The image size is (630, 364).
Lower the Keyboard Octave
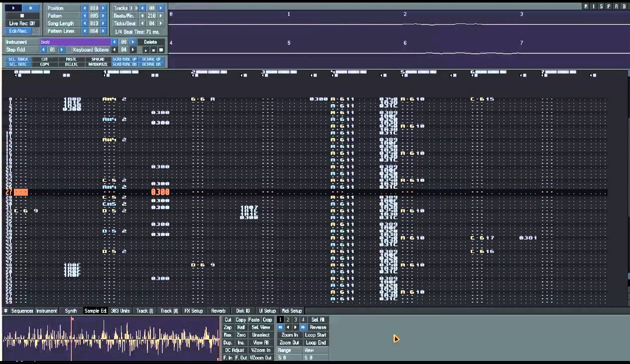[x=114, y=50]
